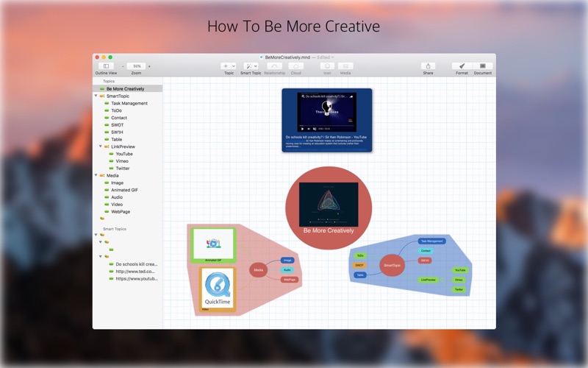Collapse the Media outline group
This screenshot has height=368, width=588.
coord(96,175)
